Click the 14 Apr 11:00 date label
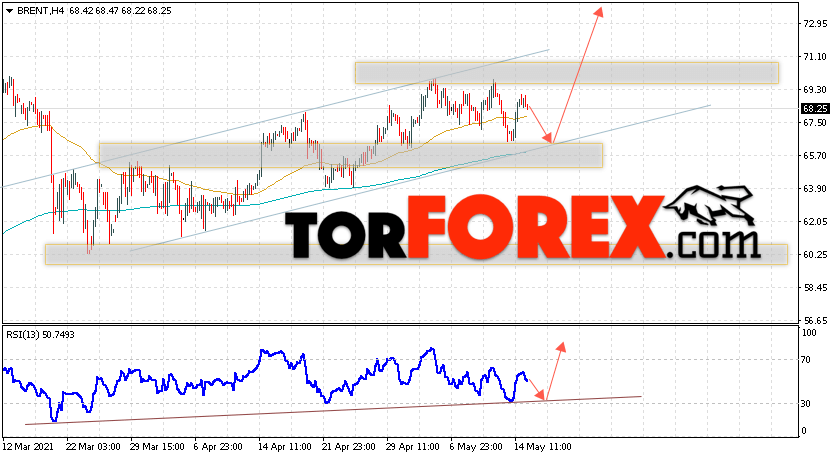 (285, 446)
